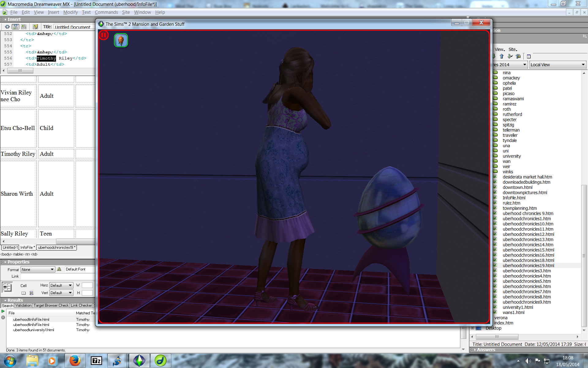The height and width of the screenshot is (368, 588).
Task: Click the Check In (padlock) icon
Action: [518, 56]
